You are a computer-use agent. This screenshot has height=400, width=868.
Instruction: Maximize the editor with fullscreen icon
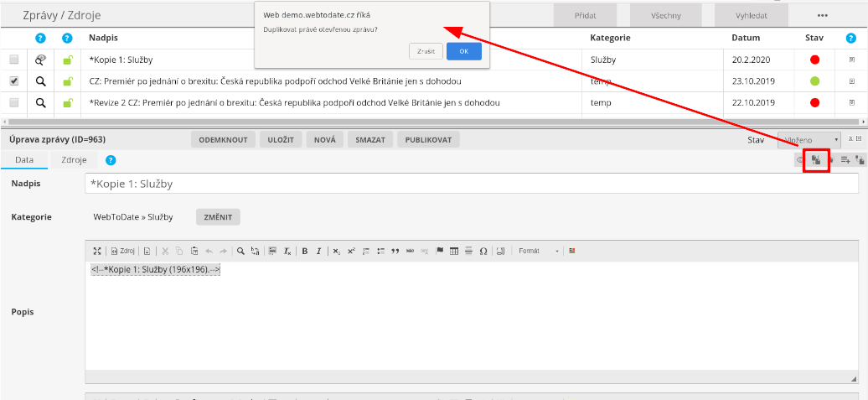point(97,251)
